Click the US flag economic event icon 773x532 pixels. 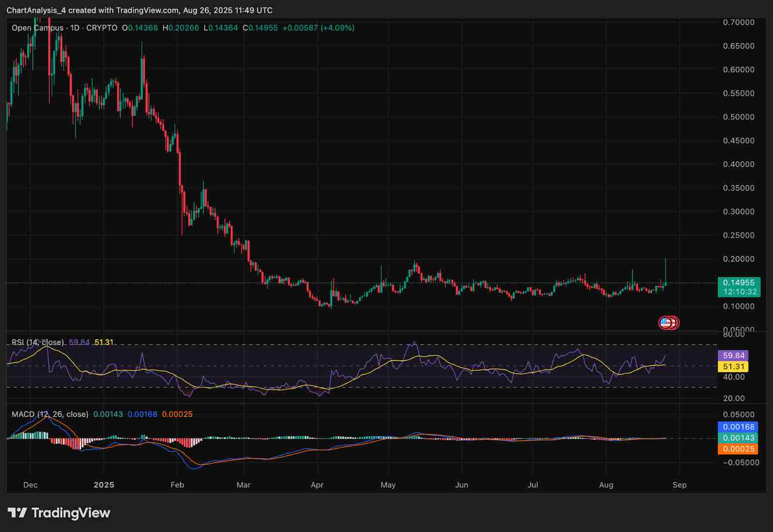coord(665,323)
